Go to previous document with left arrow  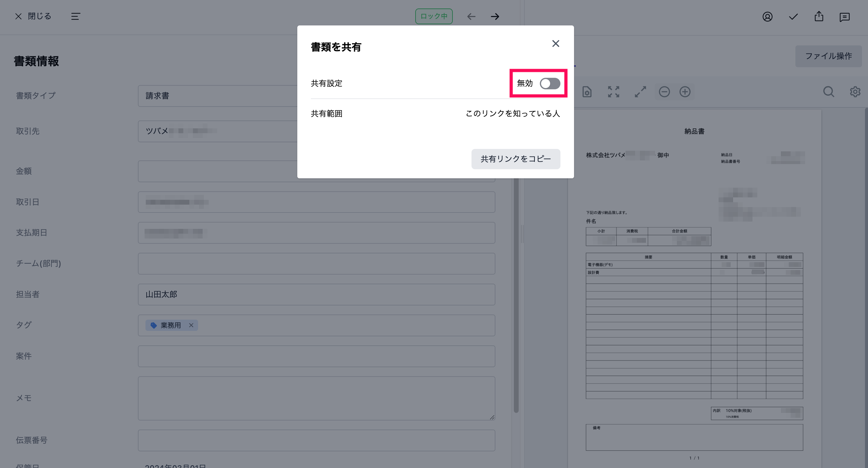pos(471,16)
